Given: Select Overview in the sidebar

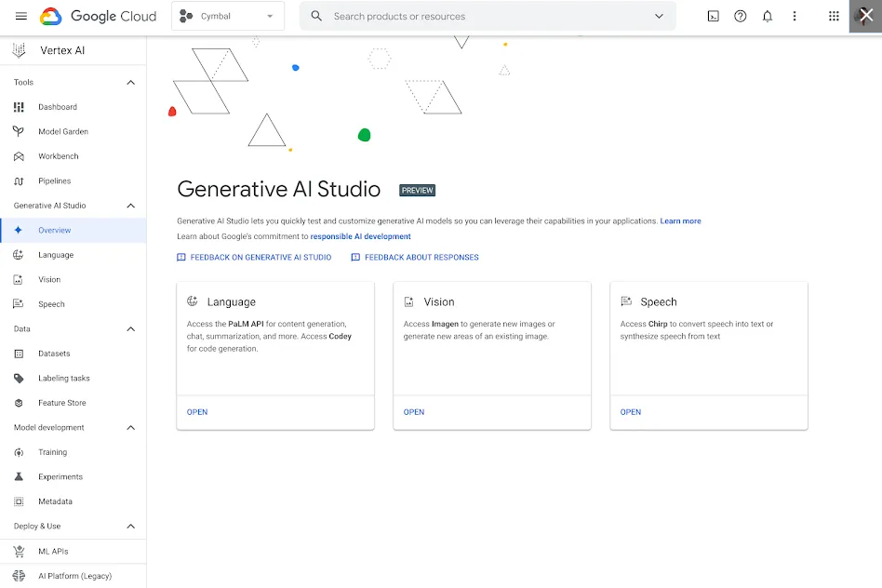Looking at the screenshot, I should (x=73, y=230).
